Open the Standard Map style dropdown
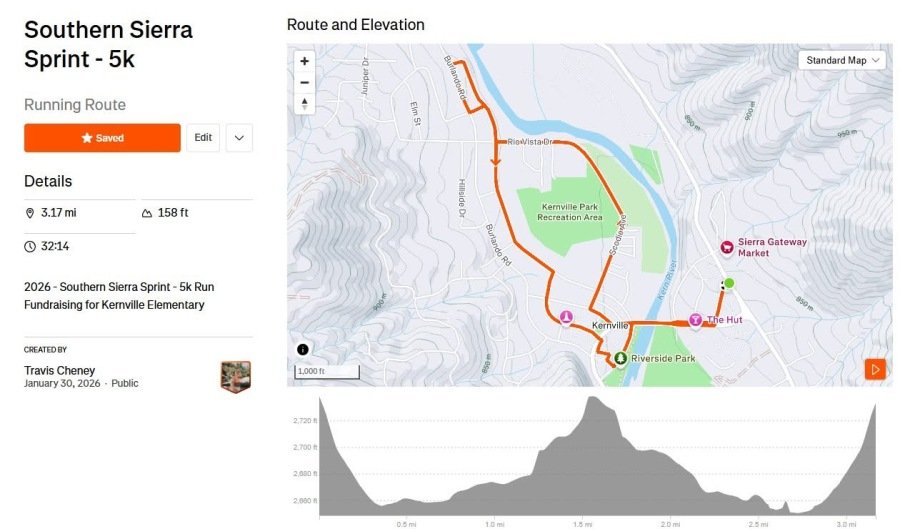The image size is (900, 529). pos(845,60)
